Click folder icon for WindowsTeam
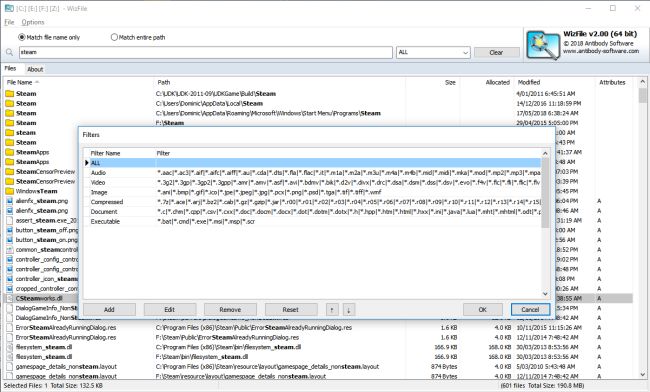Viewport: 650px width, 392px height. [10, 191]
